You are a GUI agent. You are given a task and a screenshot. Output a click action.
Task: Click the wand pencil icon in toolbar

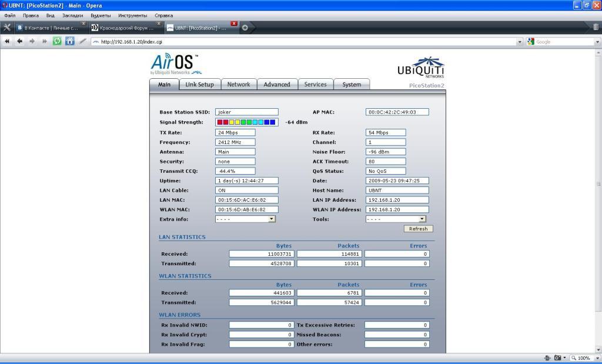(82, 41)
